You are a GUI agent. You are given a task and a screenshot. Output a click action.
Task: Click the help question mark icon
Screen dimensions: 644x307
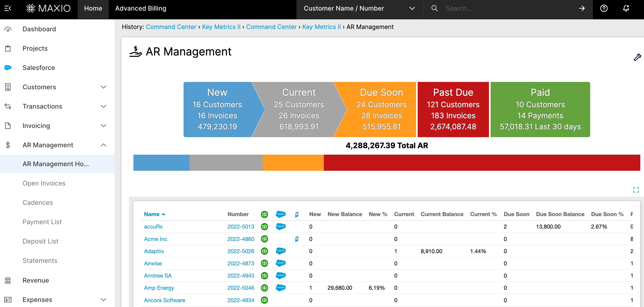[x=604, y=9]
